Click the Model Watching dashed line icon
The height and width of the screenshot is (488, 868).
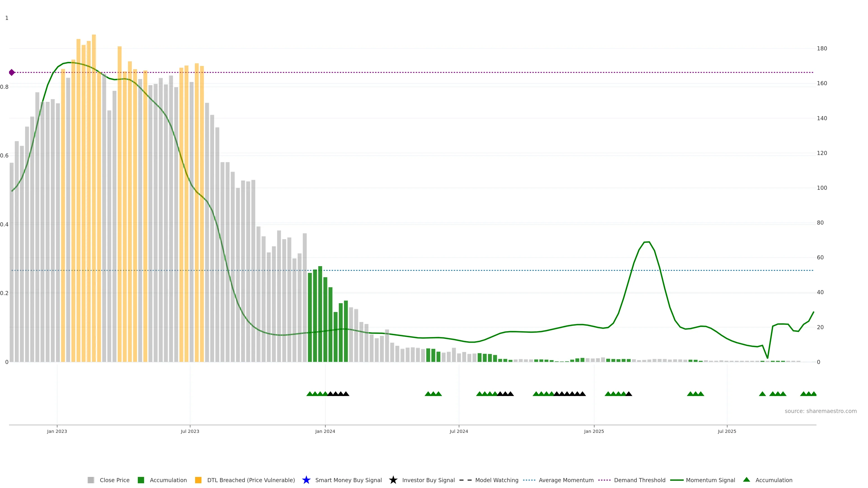point(465,480)
